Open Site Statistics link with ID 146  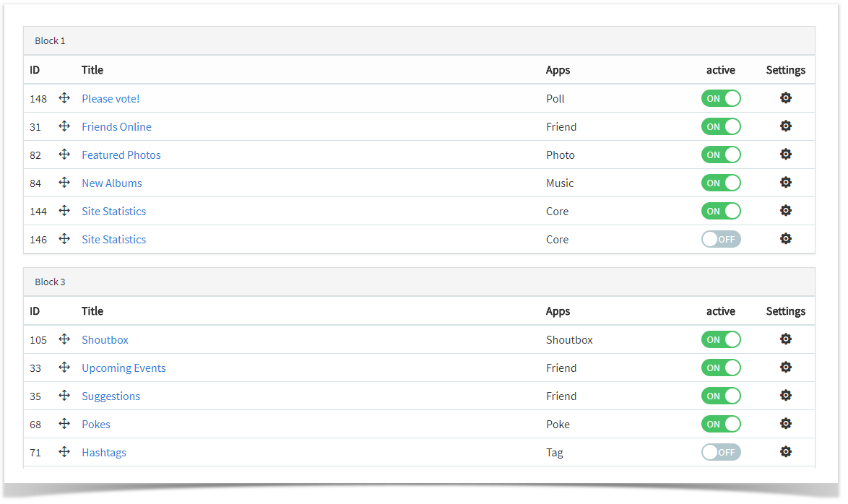(113, 239)
